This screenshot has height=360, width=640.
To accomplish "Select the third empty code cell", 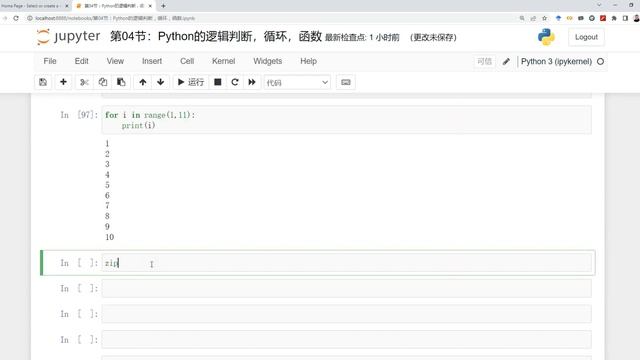I will click(346, 314).
